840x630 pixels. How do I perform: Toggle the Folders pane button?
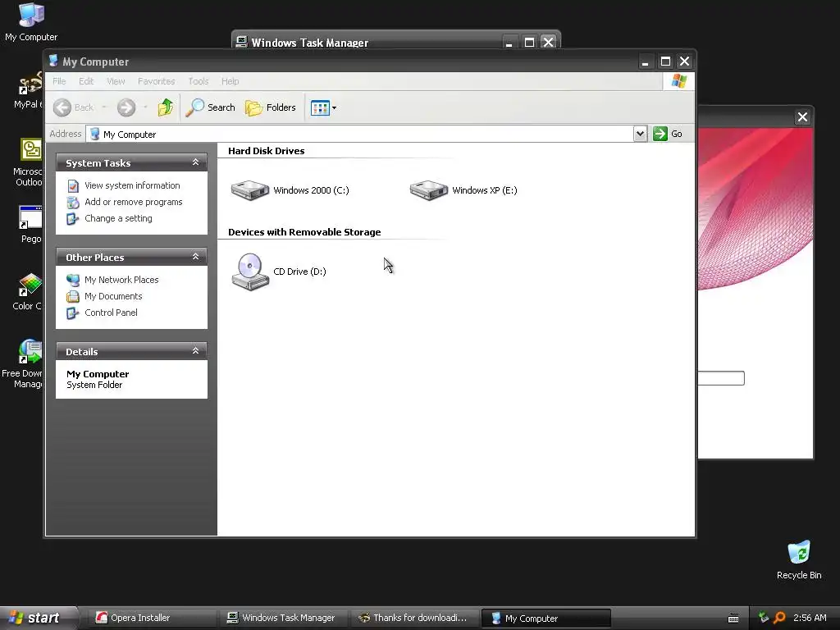271,107
